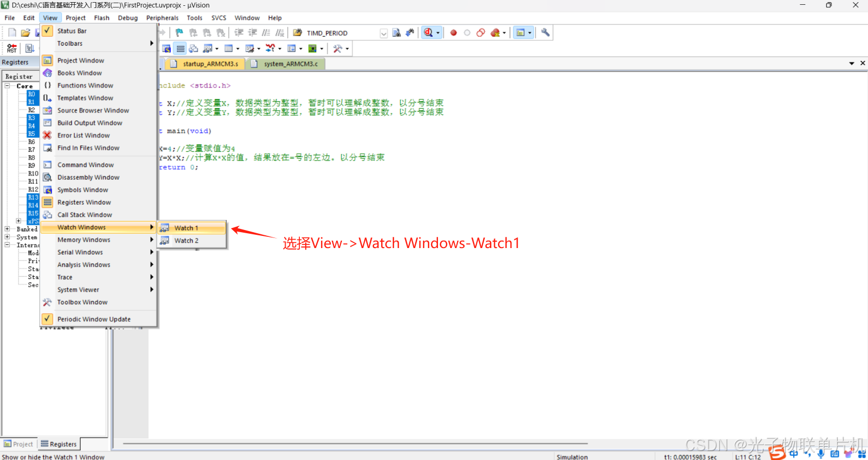Click the editor horizontal scrollbar

tap(356, 444)
